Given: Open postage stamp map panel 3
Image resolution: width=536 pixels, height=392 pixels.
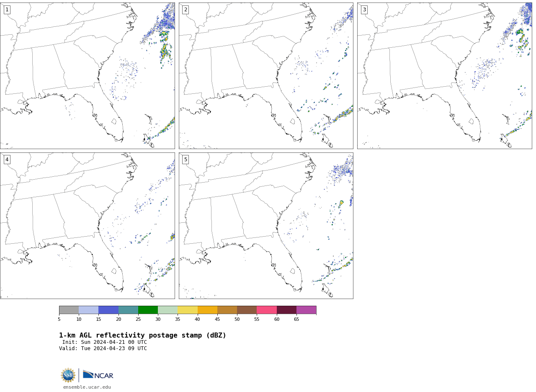Looking at the screenshot, I should pyautogui.click(x=444, y=76).
